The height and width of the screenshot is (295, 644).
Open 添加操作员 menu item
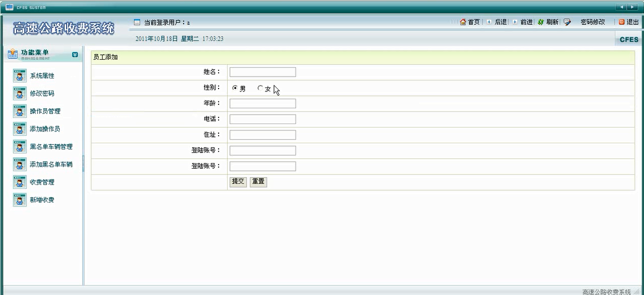(45, 129)
